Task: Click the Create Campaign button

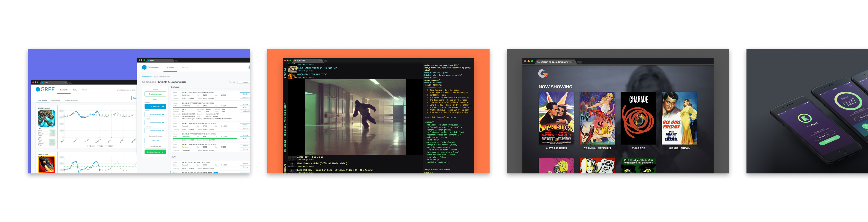Action: click(x=155, y=94)
